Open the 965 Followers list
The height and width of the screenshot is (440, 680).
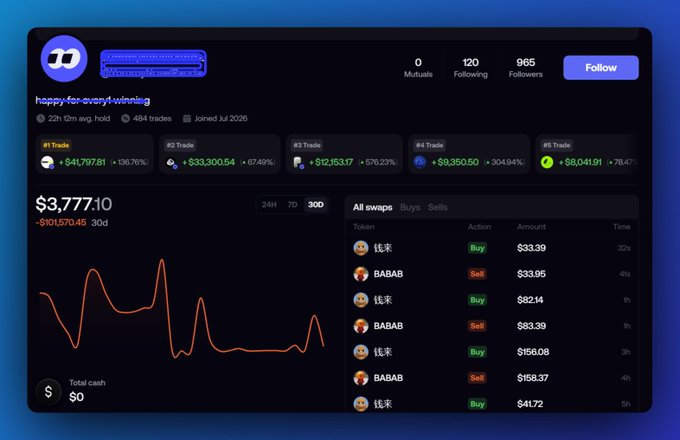[x=526, y=68]
